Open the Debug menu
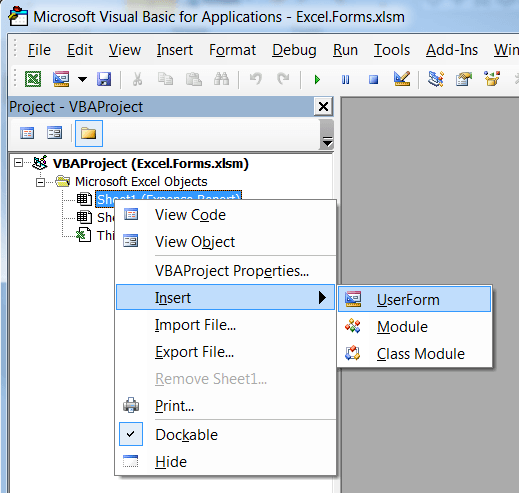The image size is (519, 493). pyautogui.click(x=294, y=50)
